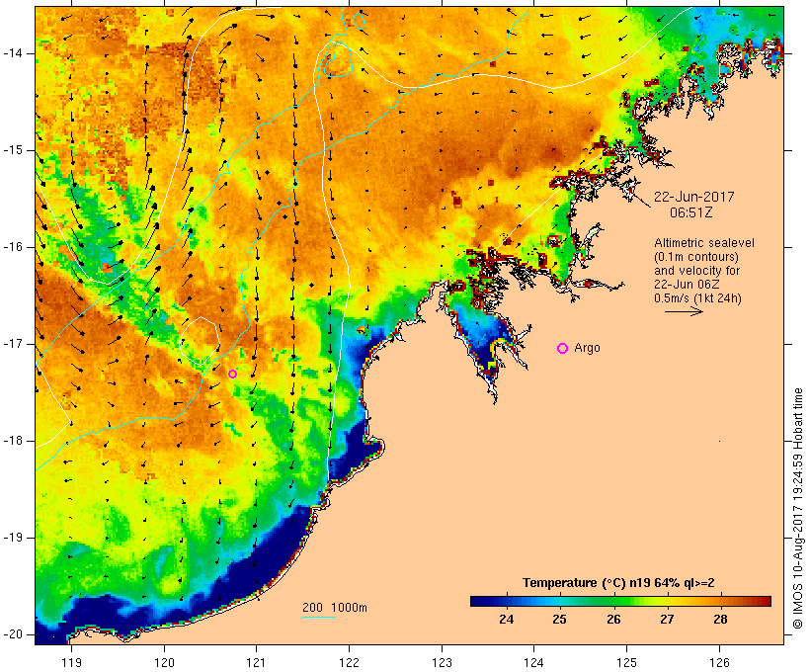This screenshot has width=810, height=672.
Task: Click the 122 longitude axis label
Action: click(350, 662)
